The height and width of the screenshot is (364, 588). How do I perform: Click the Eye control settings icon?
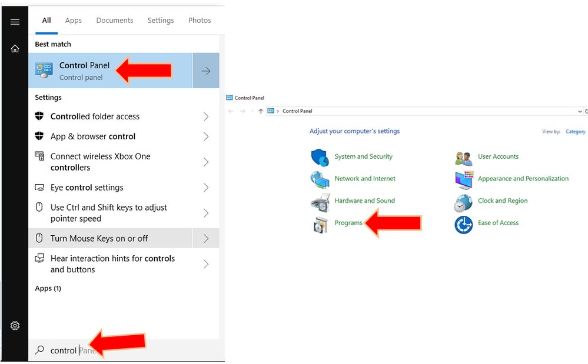click(x=39, y=187)
